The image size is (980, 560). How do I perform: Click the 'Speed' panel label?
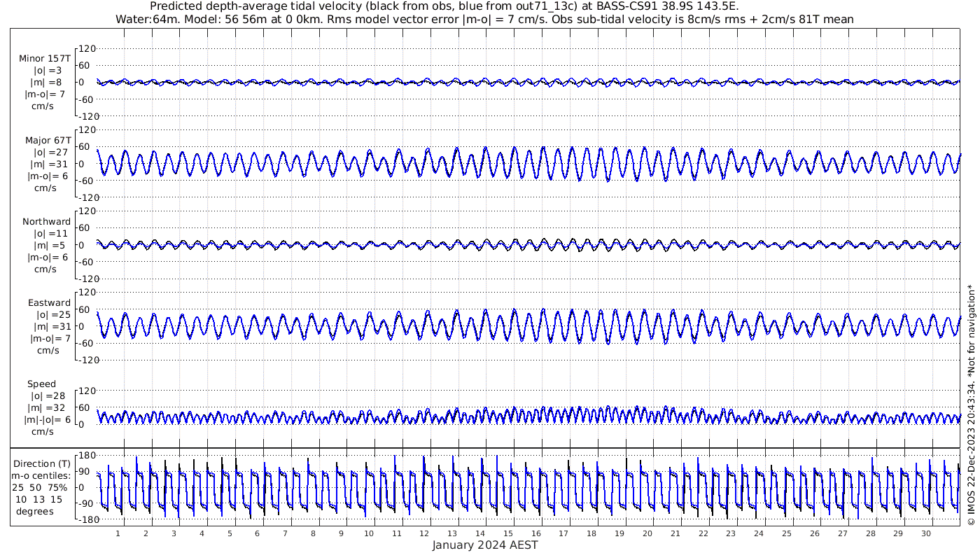pos(42,384)
